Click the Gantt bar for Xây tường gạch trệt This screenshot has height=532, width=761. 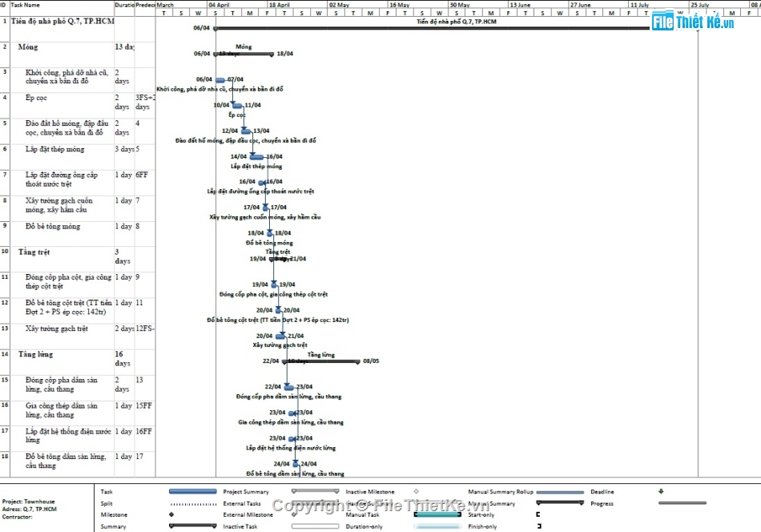(x=280, y=336)
